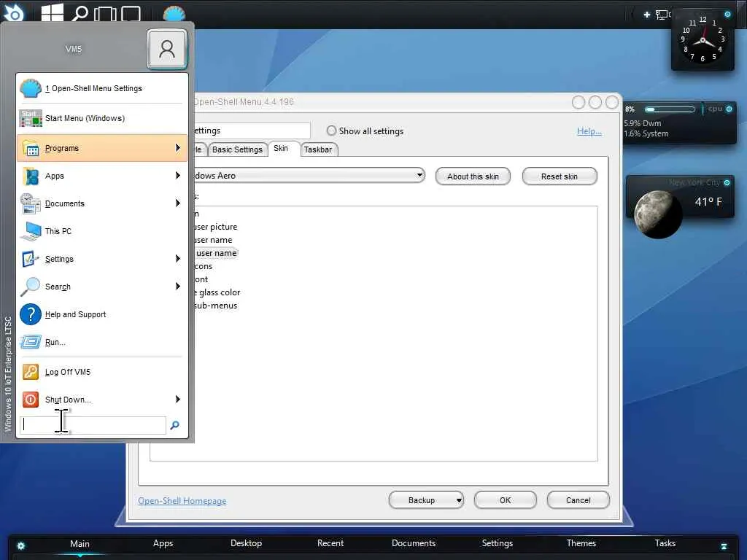
Task: Click the start menu search input field
Action: click(93, 425)
